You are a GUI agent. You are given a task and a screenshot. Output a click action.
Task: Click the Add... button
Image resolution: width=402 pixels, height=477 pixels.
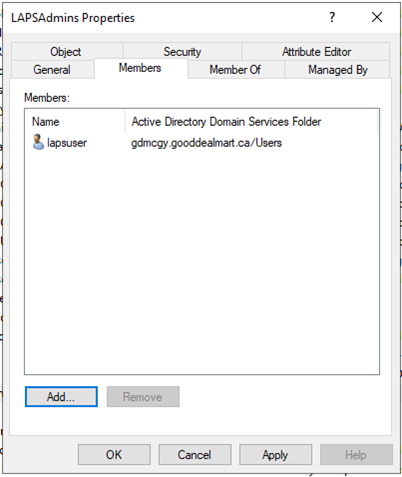(61, 397)
